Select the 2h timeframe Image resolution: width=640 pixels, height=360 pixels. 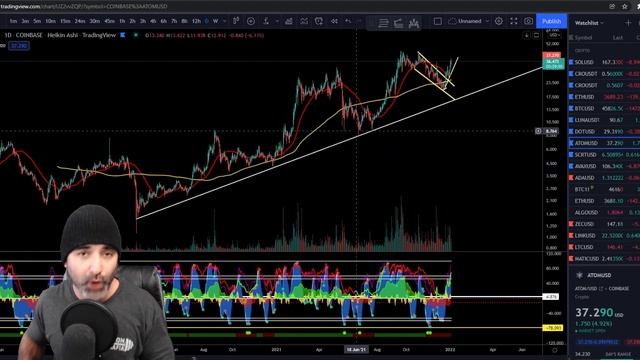(x=132, y=21)
